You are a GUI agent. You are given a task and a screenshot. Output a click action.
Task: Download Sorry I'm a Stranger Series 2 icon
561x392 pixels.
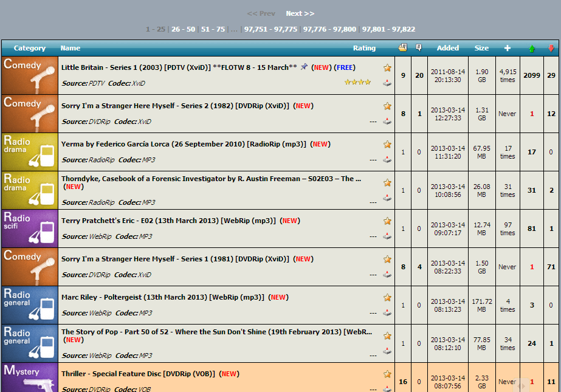(387, 122)
